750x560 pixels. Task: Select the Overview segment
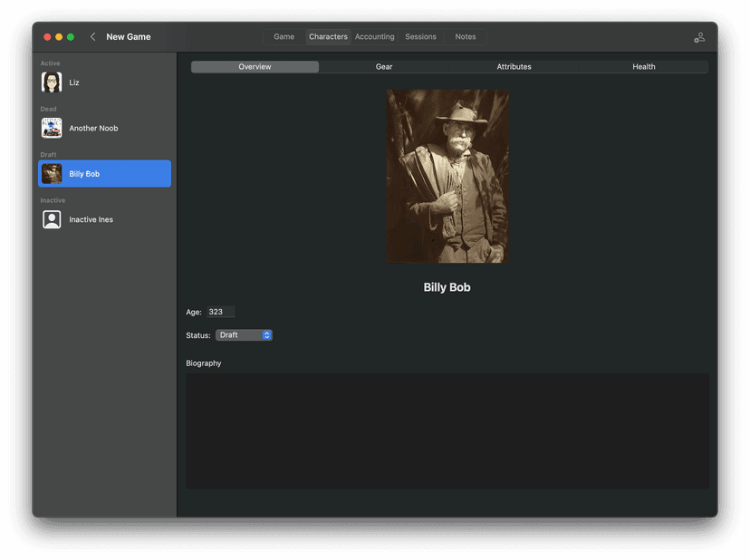pos(255,67)
